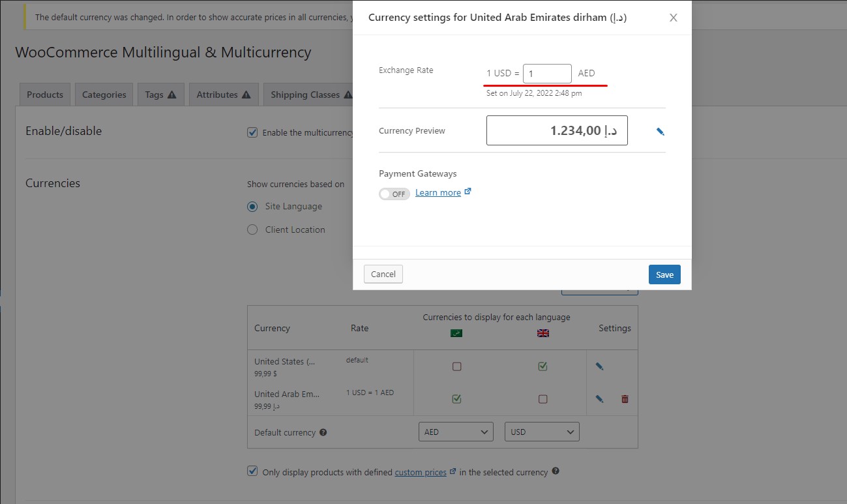Screen dimensions: 847x504
Task: Toggle Payment Gateways switch on
Action: point(394,194)
